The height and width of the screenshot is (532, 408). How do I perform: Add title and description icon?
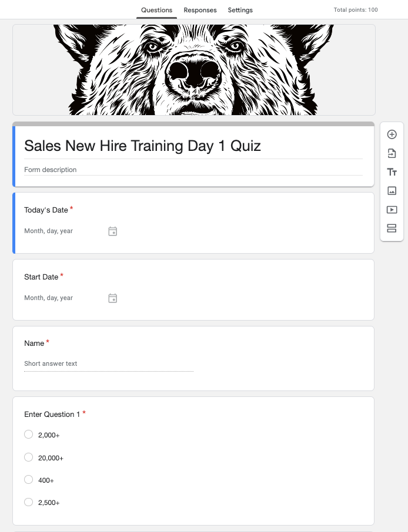pyautogui.click(x=392, y=172)
